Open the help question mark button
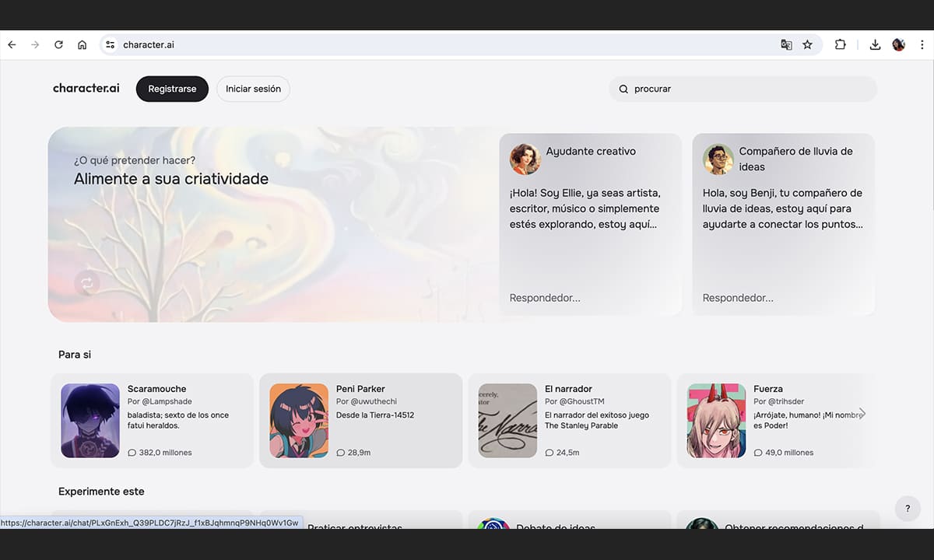Screen dimensions: 934x560 click(908, 509)
